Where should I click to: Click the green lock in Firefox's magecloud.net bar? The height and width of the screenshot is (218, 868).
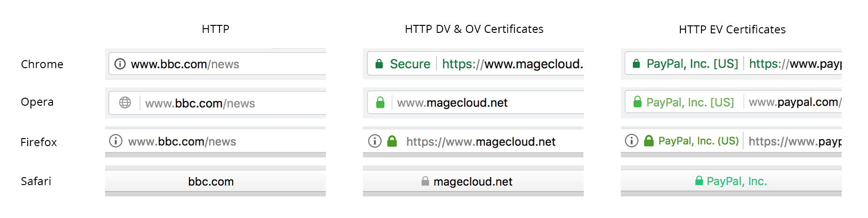392,141
